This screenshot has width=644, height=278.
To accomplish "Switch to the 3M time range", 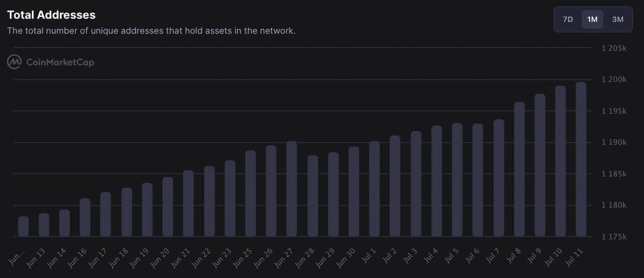I will 617,19.
